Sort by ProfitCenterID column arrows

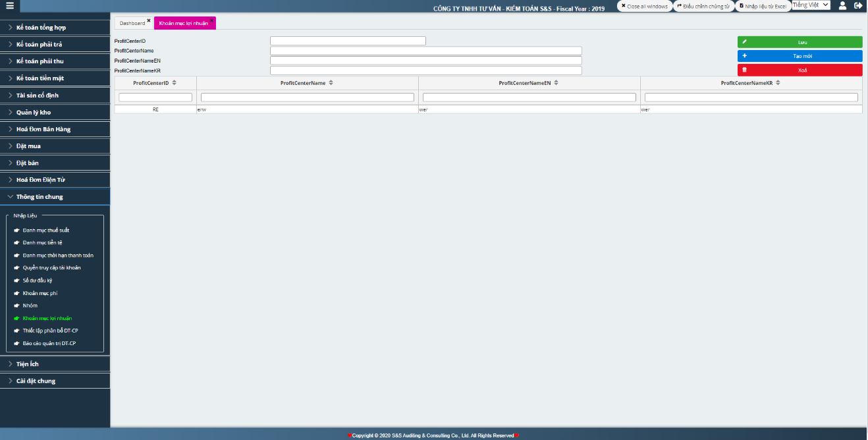pos(175,83)
